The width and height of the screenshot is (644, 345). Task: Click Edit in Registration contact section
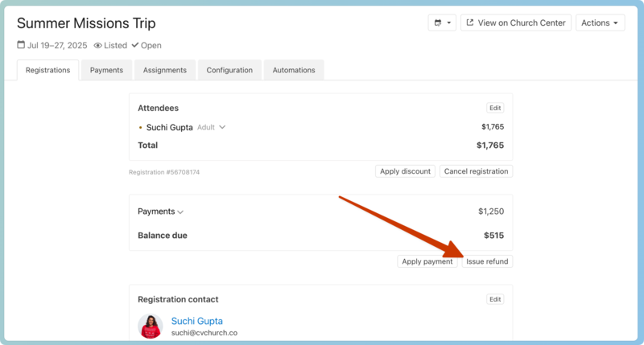click(495, 299)
